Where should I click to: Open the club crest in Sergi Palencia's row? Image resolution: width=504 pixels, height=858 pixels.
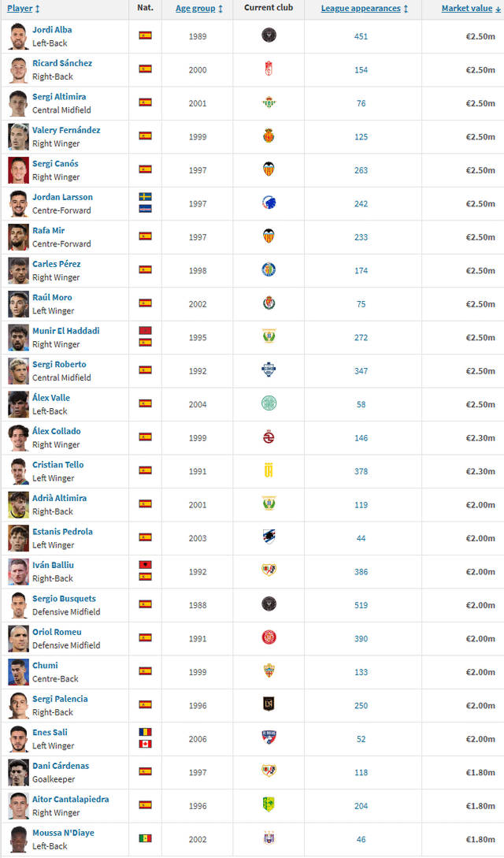(269, 705)
